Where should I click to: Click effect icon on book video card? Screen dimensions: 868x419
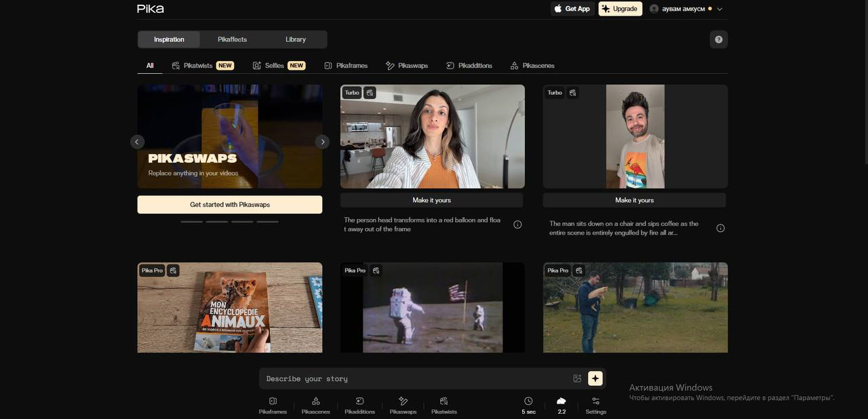point(173,271)
